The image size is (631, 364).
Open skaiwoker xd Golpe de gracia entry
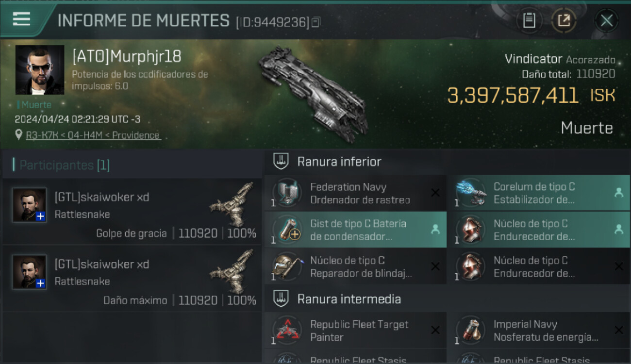(132, 211)
